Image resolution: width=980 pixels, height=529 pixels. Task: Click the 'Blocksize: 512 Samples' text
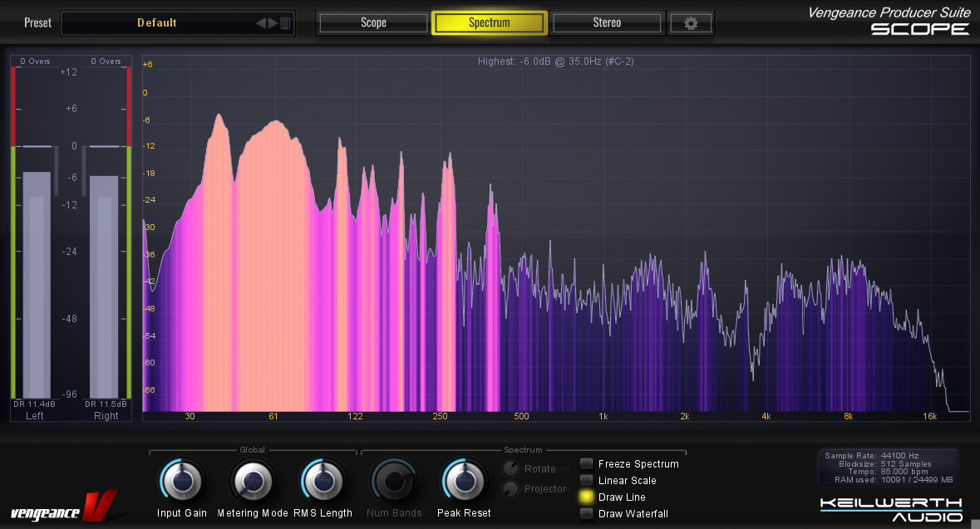885,463
